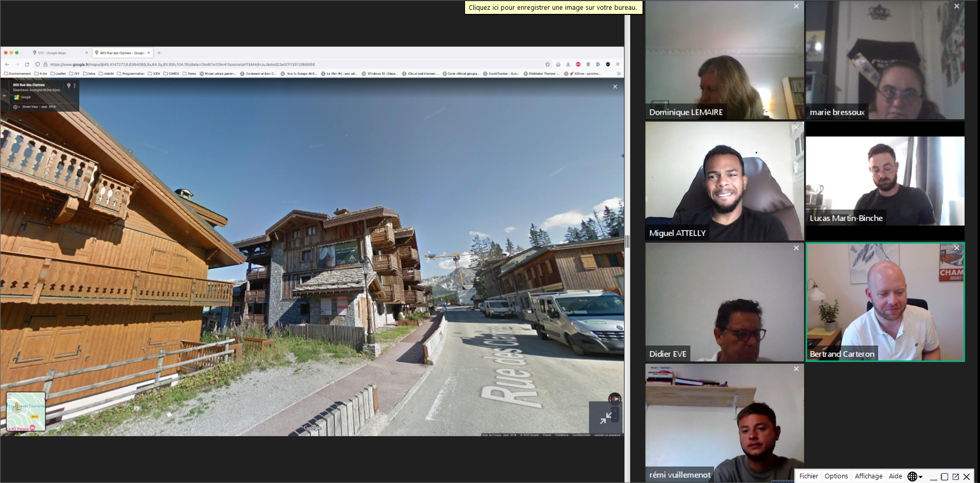This screenshot has height=483, width=980.
Task: Open the kDrive : synchro... bookmark
Action: 583,74
